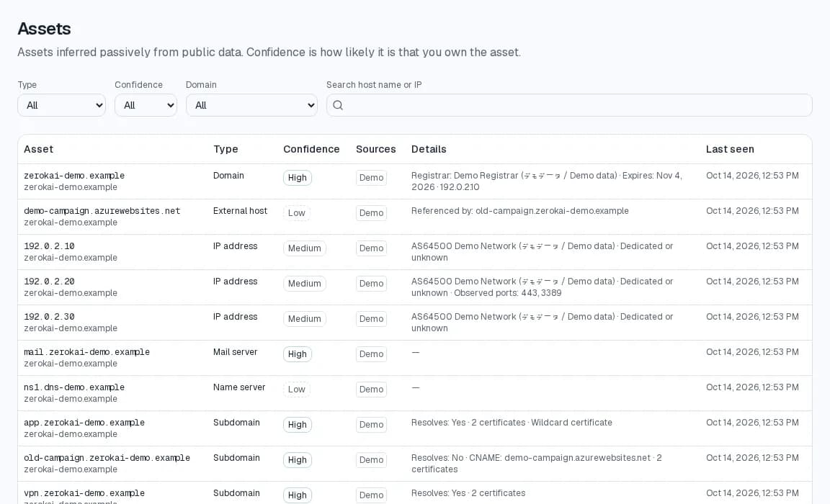Click Referenced by old-campaign details text
This screenshot has width=830, height=504.
coord(519,211)
